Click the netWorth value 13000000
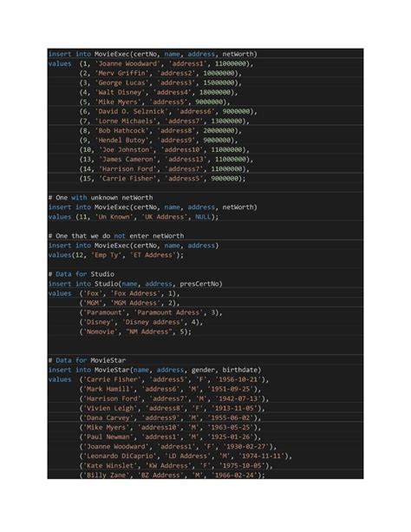411x532 pixels. (226, 122)
